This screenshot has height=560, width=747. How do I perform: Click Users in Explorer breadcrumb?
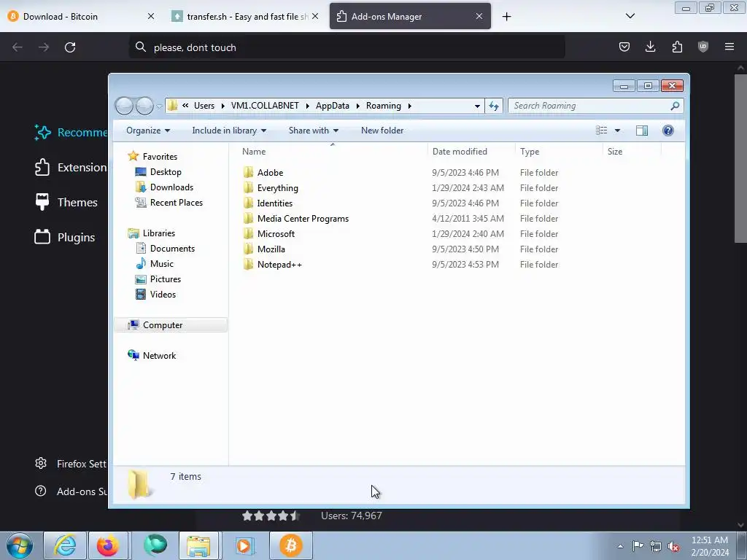(204, 106)
